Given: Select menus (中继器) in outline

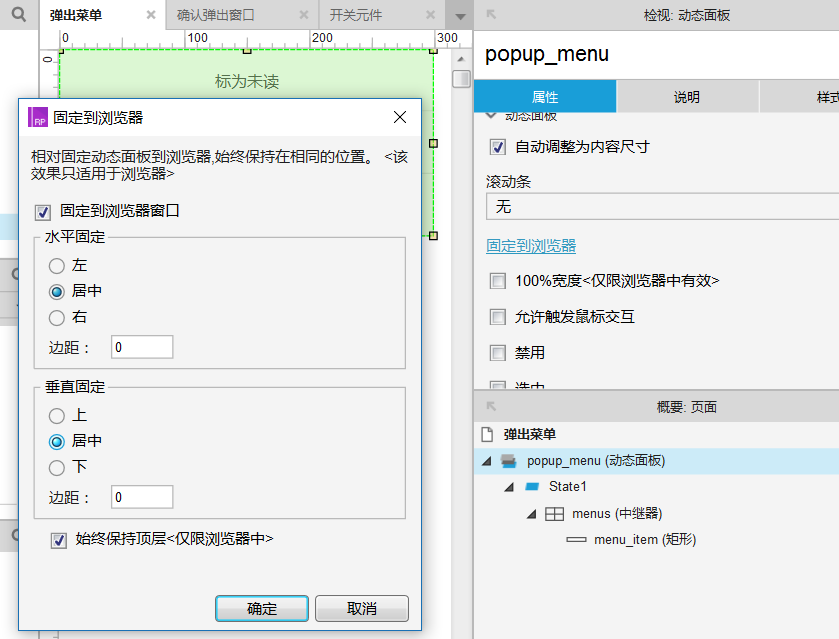Looking at the screenshot, I should pyautogui.click(x=617, y=514).
